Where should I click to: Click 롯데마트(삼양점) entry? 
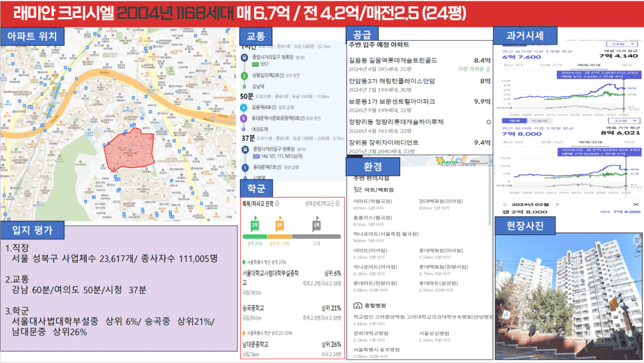click(x=438, y=283)
